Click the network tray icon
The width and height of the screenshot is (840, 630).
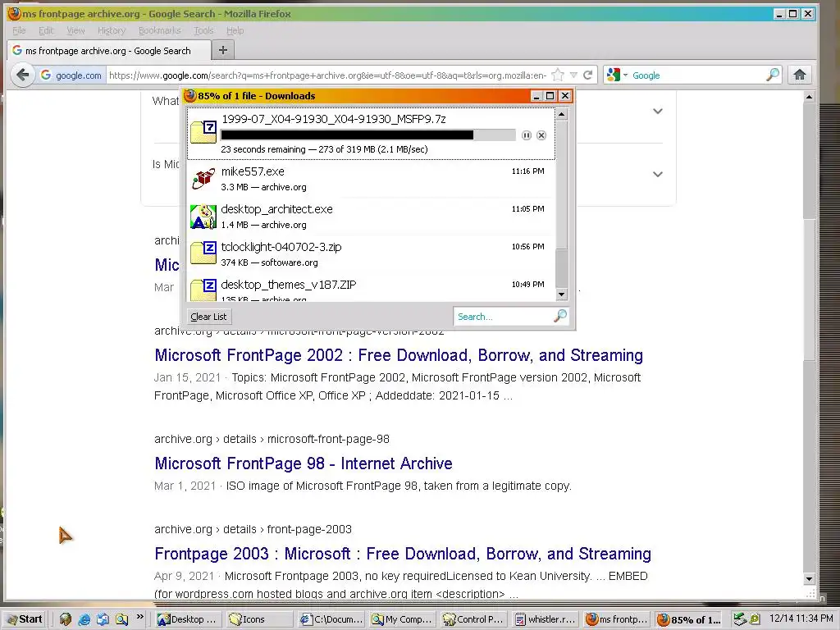tap(740, 619)
